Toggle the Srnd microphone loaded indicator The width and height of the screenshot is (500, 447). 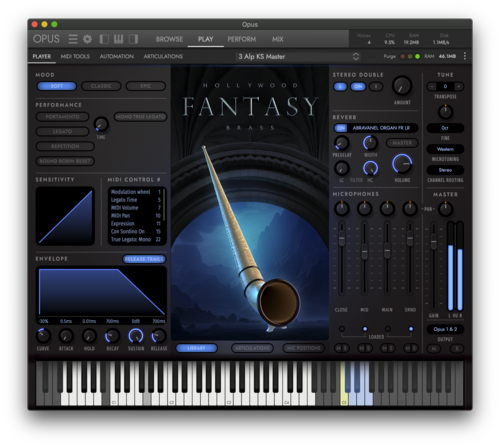[x=411, y=329]
